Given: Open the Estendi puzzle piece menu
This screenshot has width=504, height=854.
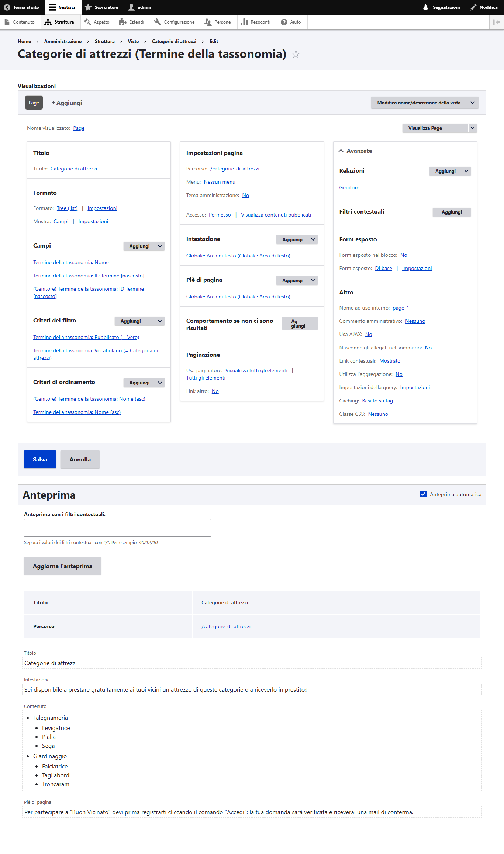Looking at the screenshot, I should [123, 22].
